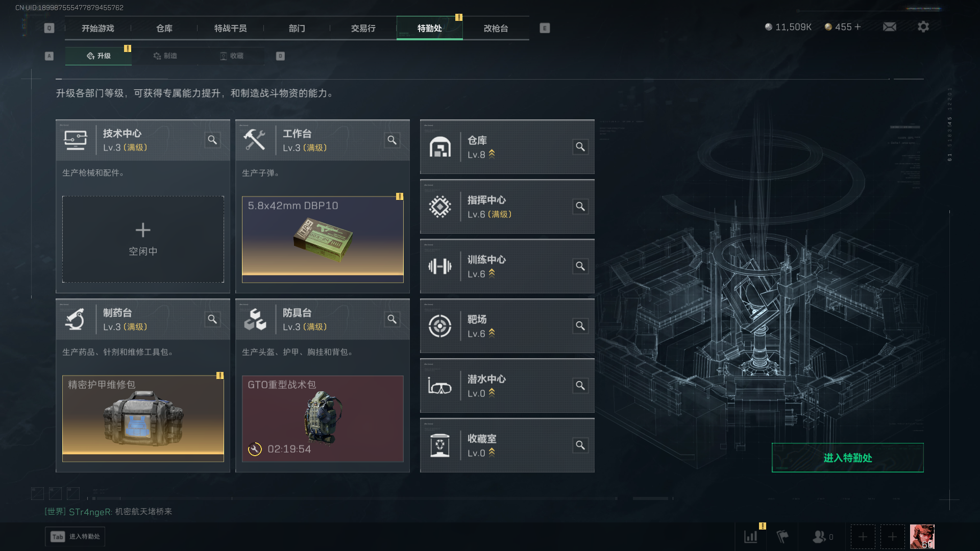The width and height of the screenshot is (980, 551).
Task: Inspect 指挥中心 with its magnifier icon
Action: click(580, 207)
